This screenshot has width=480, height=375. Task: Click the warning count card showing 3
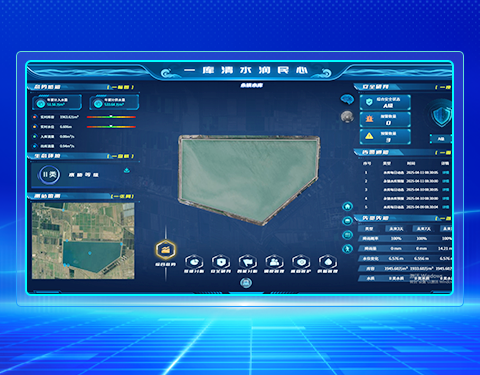tap(385, 136)
